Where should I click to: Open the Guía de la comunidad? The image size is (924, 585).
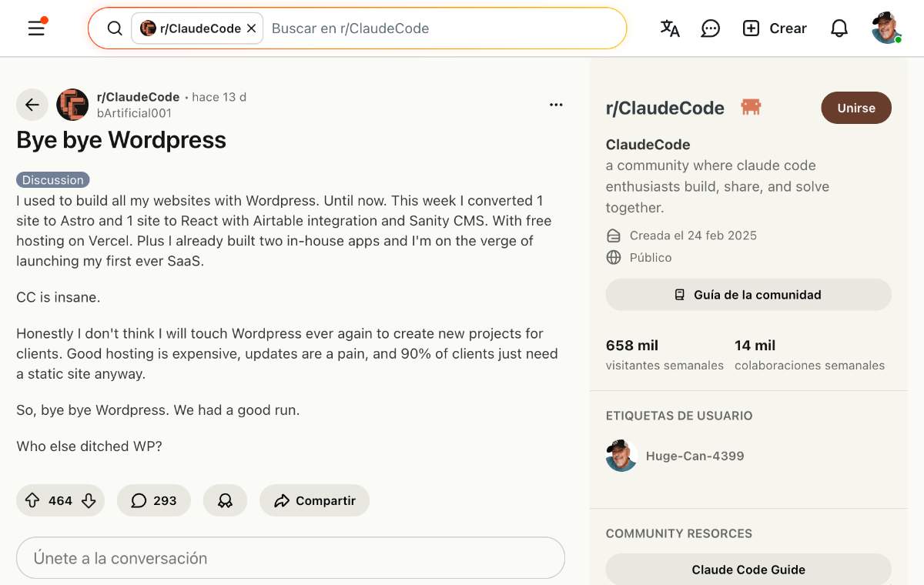(748, 294)
